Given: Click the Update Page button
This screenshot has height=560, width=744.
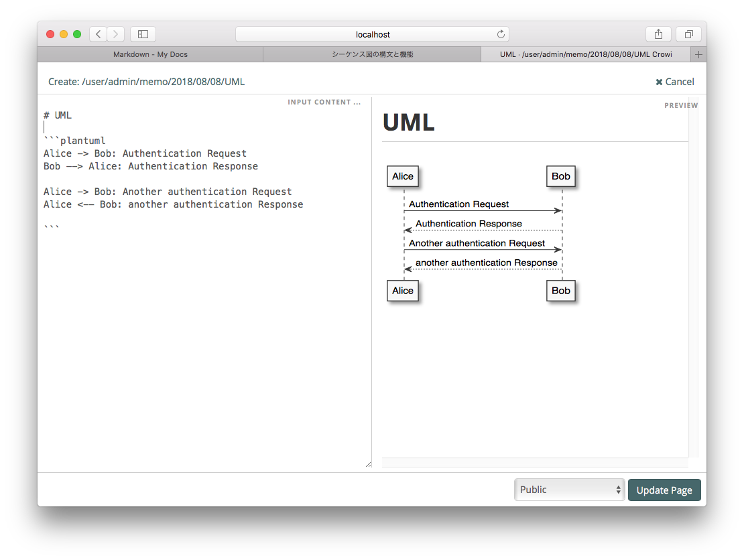Looking at the screenshot, I should 664,490.
